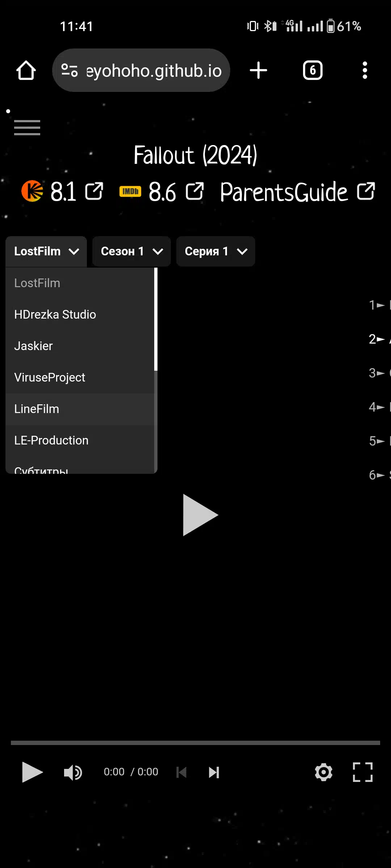The image size is (391, 868).
Task: Click the video progress bar
Action: 195,743
